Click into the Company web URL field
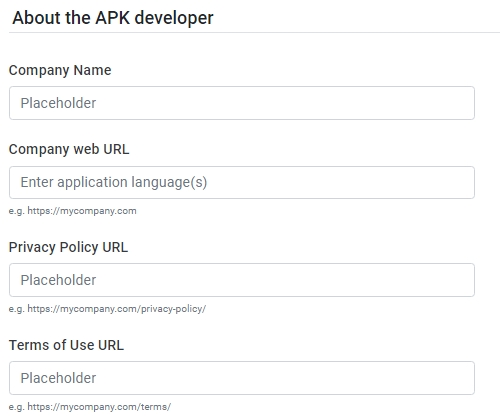Image resolution: width=500 pixels, height=418 pixels. pyautogui.click(x=242, y=183)
